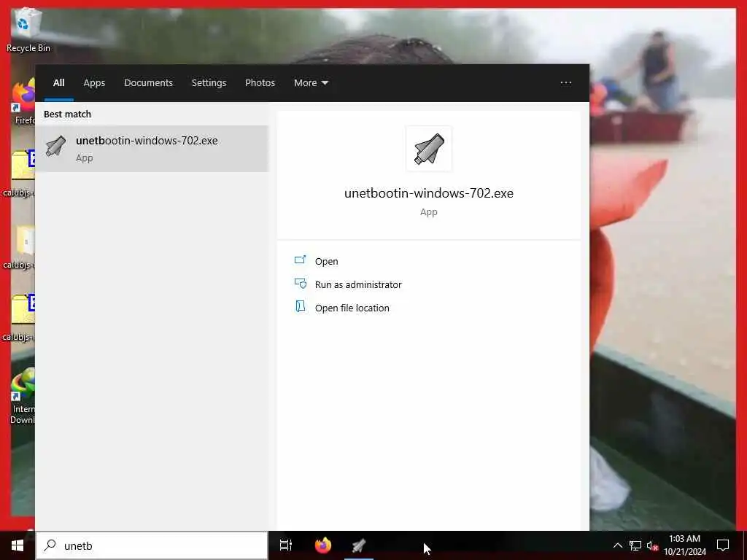Click Open for the unetbootin app
The height and width of the screenshot is (560, 747).
326,262
